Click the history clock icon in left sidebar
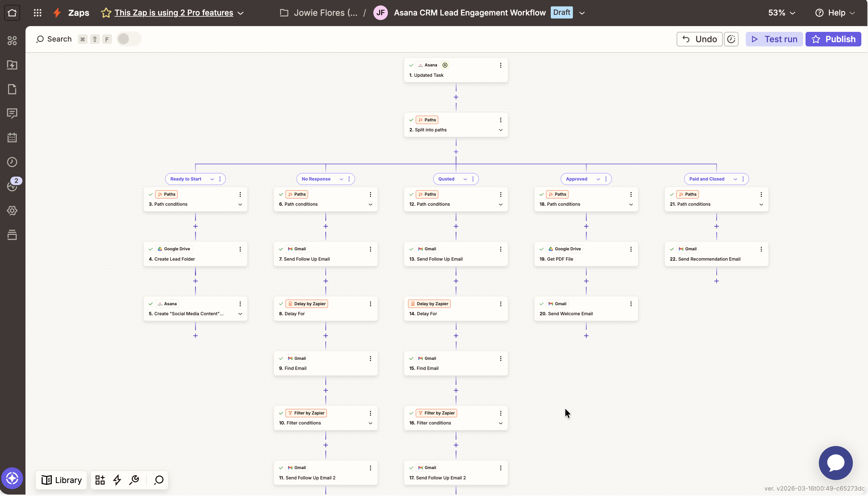The height and width of the screenshot is (497, 868). pos(12,162)
